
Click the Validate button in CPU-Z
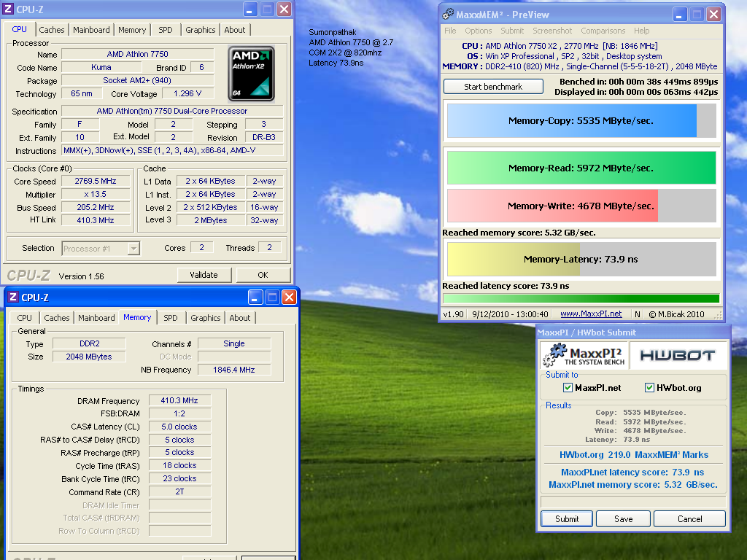coord(204,275)
